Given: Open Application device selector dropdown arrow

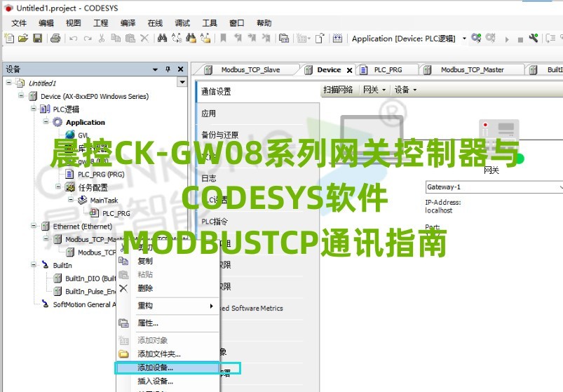Looking at the screenshot, I should 464,39.
